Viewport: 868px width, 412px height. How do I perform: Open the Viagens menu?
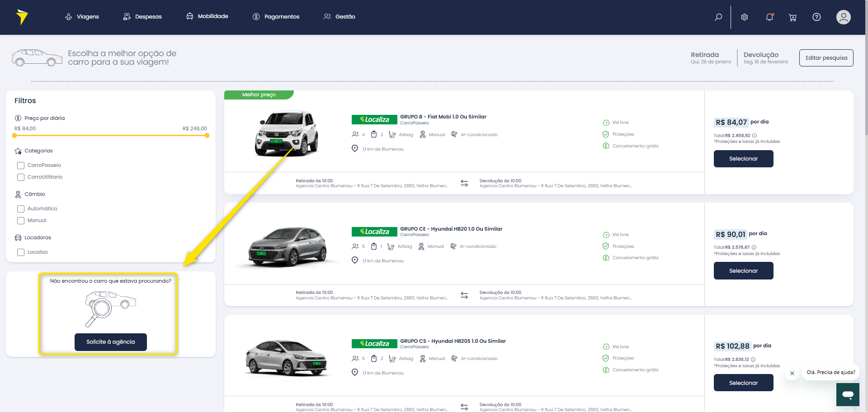[x=82, y=17]
